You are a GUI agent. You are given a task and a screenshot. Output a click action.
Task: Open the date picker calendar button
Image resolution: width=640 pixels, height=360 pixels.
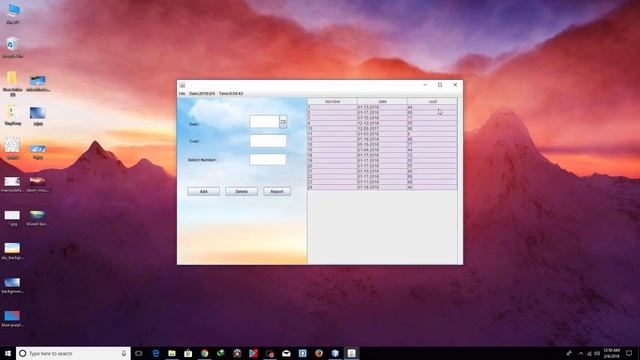coord(283,122)
